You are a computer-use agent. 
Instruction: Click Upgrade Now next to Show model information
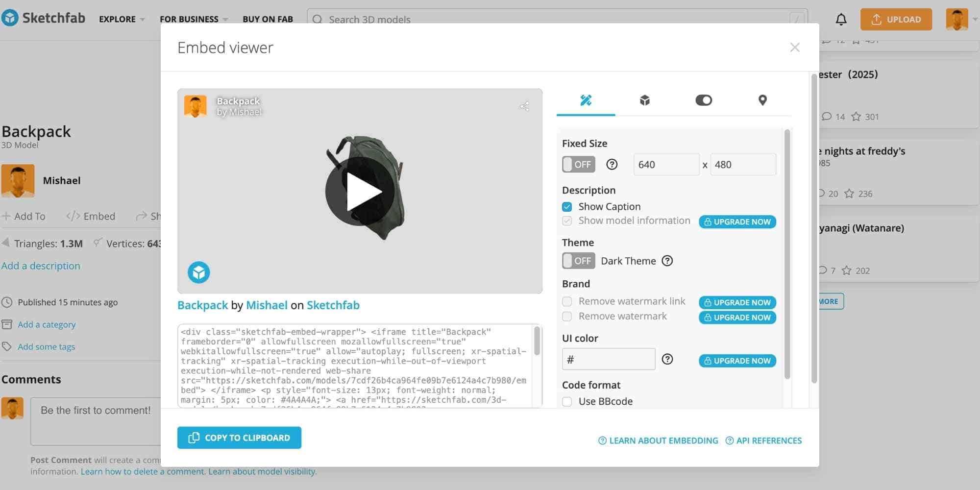tap(737, 222)
